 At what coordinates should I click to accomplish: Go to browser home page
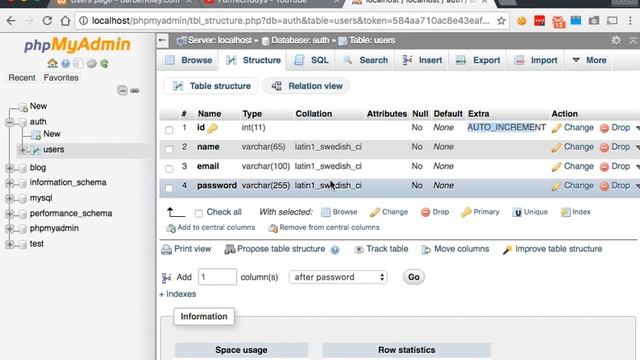tap(65, 20)
